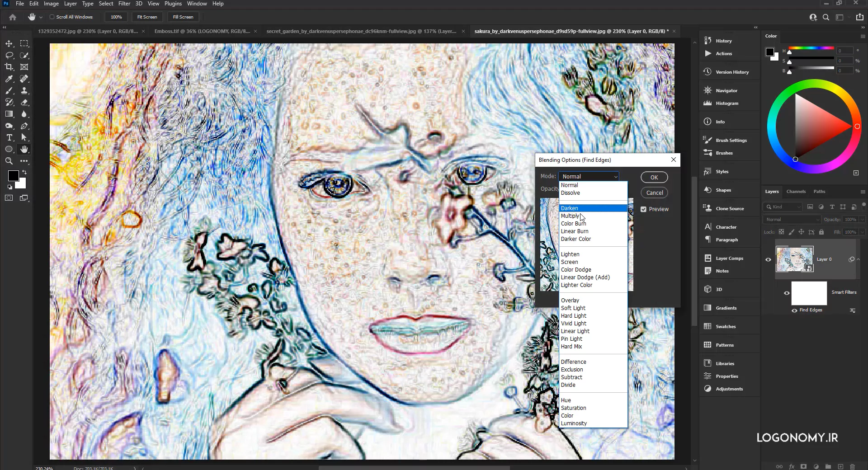The height and width of the screenshot is (470, 868).
Task: Click the Fit Screen button
Action: (147, 17)
